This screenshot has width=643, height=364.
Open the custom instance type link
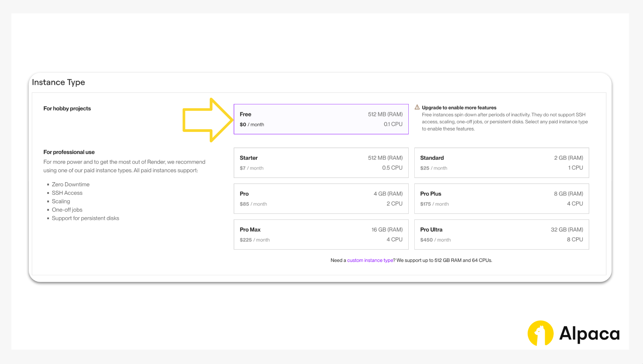pos(370,261)
